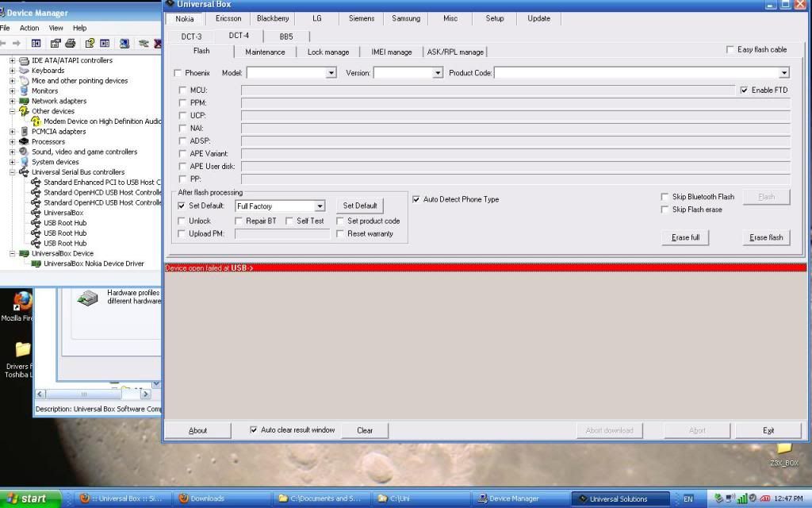This screenshot has width=812, height=508.
Task: Tick the MCU checkbox
Action: (182, 90)
